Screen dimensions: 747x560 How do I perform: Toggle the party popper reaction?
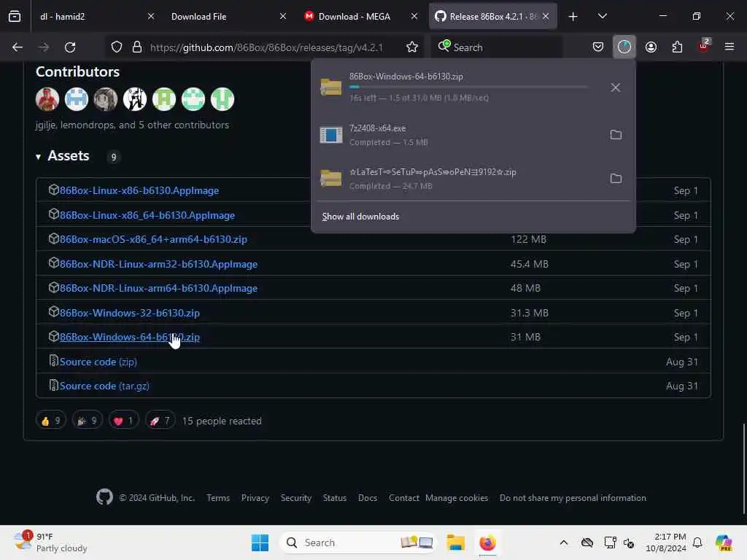pos(88,421)
